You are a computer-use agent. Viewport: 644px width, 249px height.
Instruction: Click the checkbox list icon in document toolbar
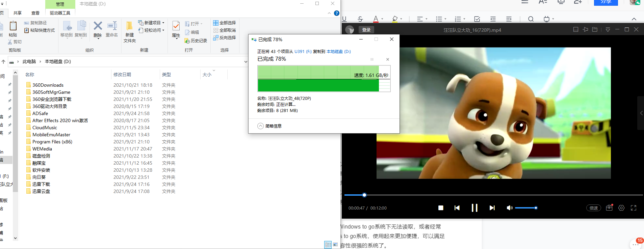[477, 19]
